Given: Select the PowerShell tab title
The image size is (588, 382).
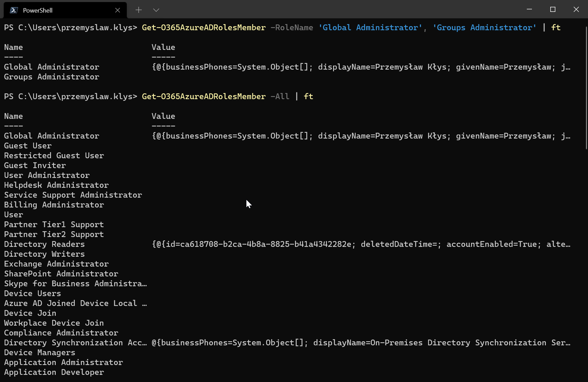Looking at the screenshot, I should (x=38, y=11).
